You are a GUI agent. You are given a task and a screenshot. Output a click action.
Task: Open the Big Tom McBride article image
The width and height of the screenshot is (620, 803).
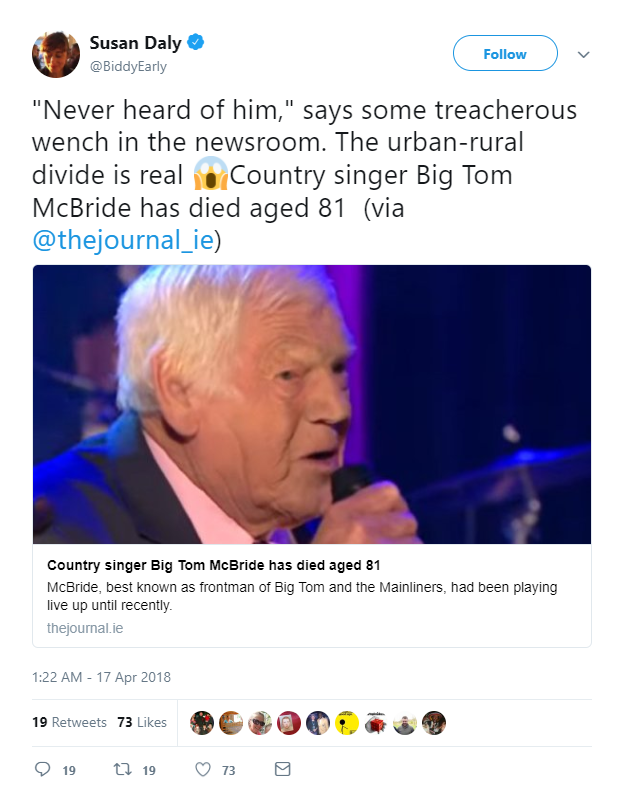click(311, 404)
